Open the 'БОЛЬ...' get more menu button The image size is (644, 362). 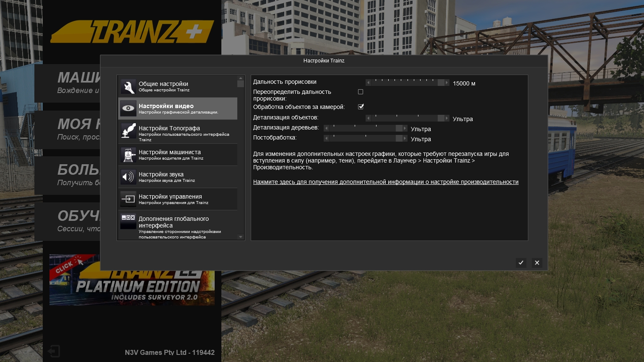[68, 176]
